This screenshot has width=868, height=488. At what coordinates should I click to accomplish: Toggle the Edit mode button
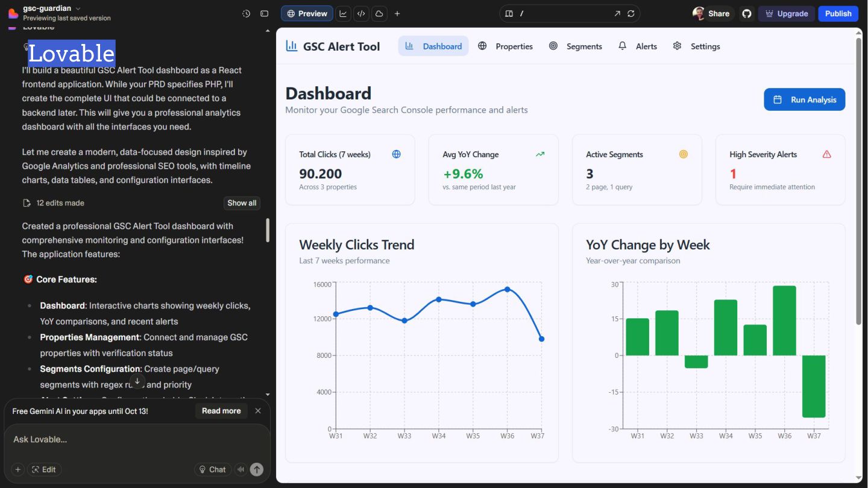[45, 469]
